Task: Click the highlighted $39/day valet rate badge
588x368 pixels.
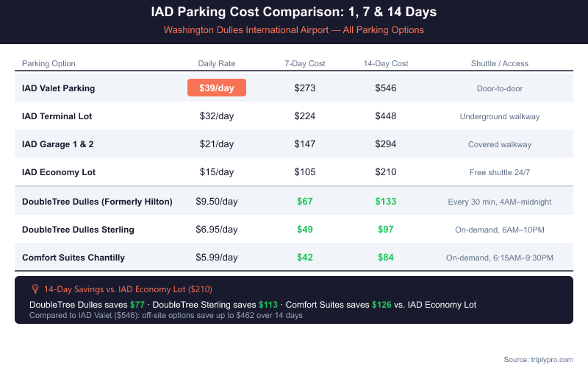Action: pyautogui.click(x=217, y=88)
